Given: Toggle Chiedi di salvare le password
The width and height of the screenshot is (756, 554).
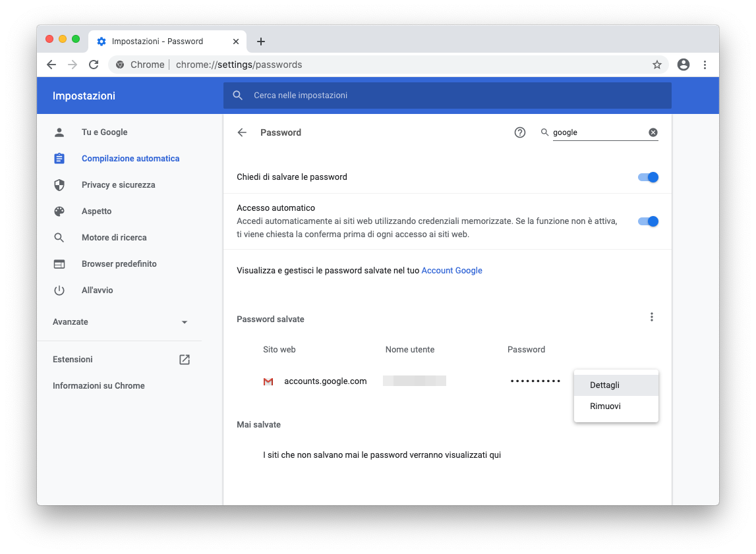Looking at the screenshot, I should [648, 177].
